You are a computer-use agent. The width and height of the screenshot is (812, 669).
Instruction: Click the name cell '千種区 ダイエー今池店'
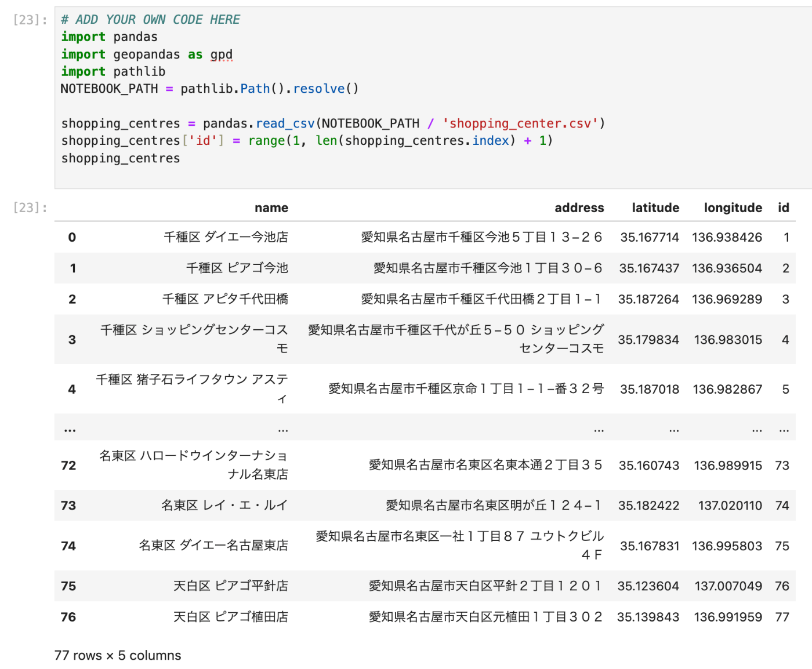[226, 237]
